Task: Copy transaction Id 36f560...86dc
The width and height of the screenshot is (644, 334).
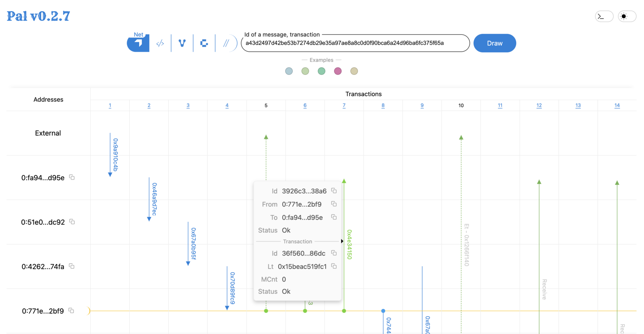Action: [x=334, y=253]
